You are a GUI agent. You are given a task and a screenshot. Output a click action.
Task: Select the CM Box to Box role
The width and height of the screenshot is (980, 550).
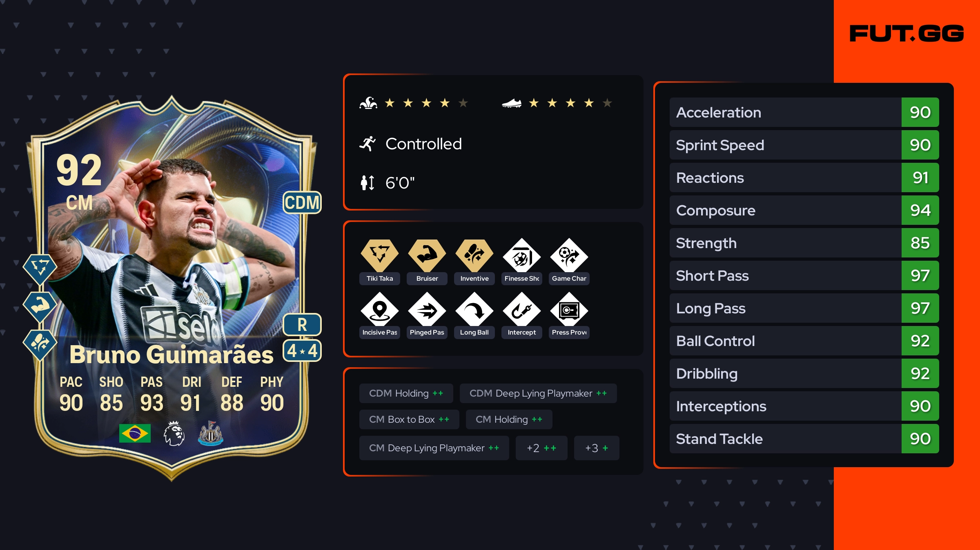tap(409, 419)
